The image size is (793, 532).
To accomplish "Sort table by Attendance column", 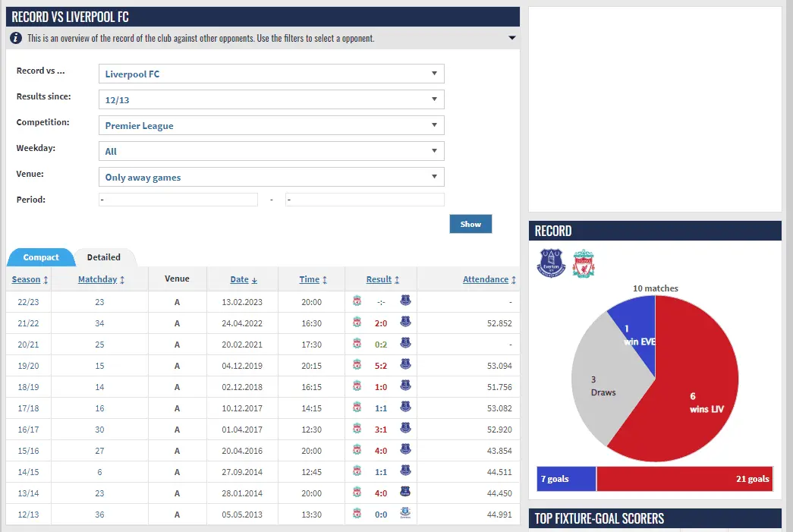I will (x=486, y=279).
